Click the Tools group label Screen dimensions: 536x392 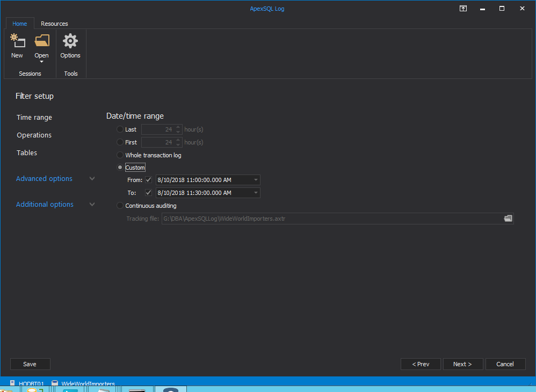point(71,74)
